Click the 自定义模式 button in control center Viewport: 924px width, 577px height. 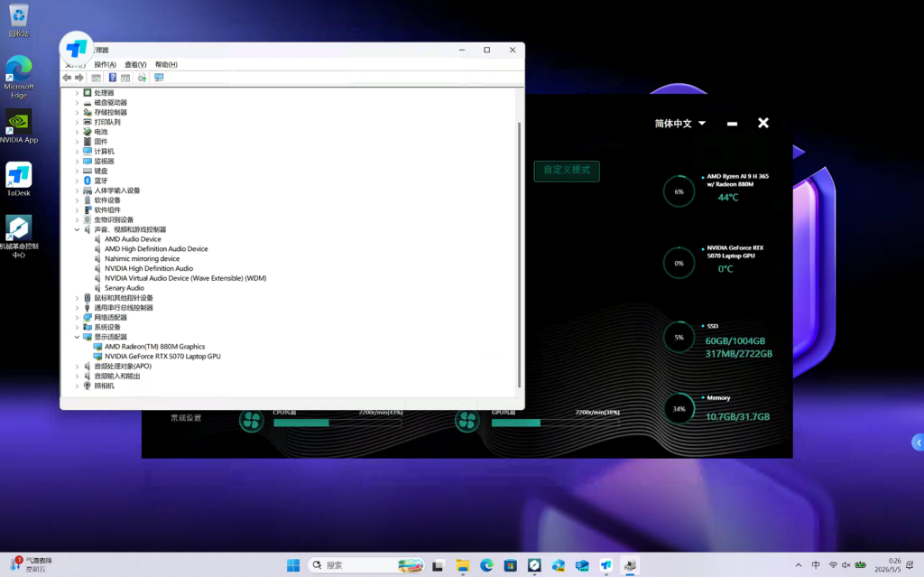(x=567, y=171)
